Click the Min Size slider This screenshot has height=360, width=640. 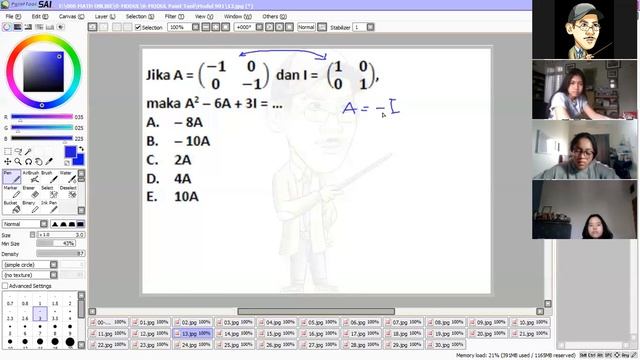tap(56, 244)
